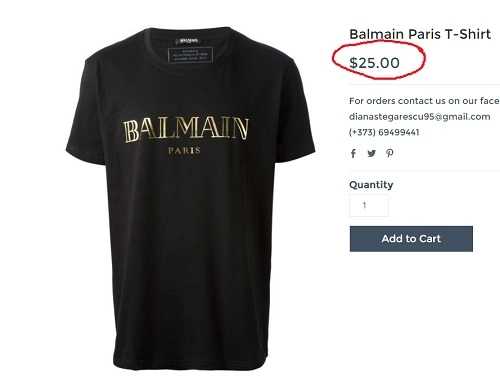Click the $25.00 price text
Screen dimensions: 500x377
pos(374,63)
